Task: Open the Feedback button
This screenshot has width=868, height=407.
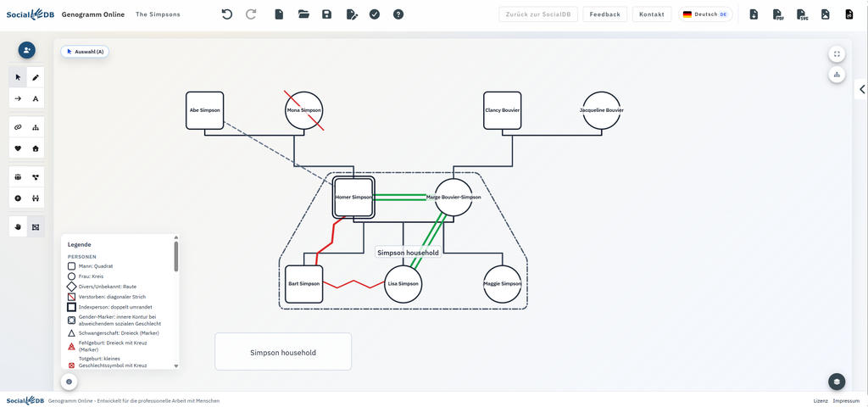Action: pos(604,14)
